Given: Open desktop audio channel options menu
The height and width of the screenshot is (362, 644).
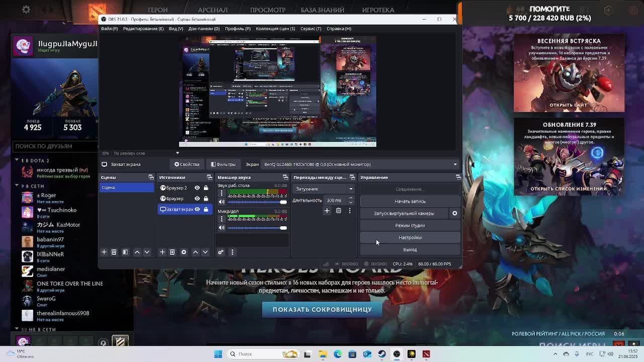Looking at the screenshot, I should coord(221,193).
